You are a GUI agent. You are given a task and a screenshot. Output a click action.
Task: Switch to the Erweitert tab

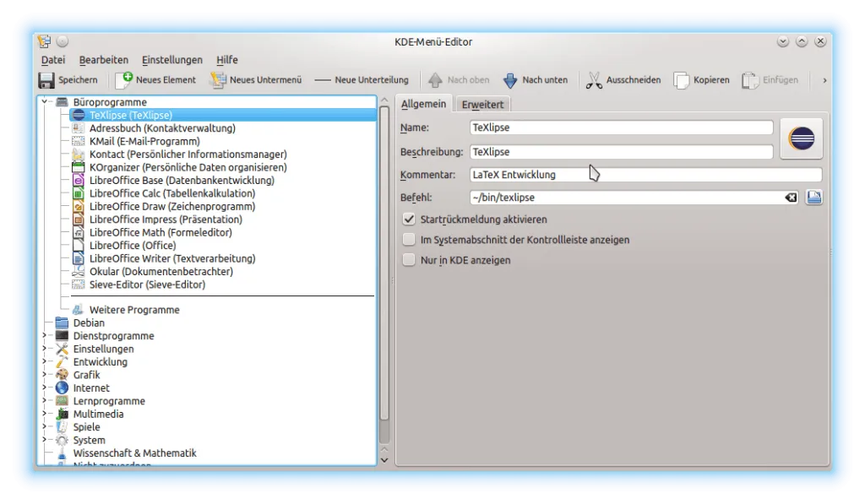pos(482,105)
